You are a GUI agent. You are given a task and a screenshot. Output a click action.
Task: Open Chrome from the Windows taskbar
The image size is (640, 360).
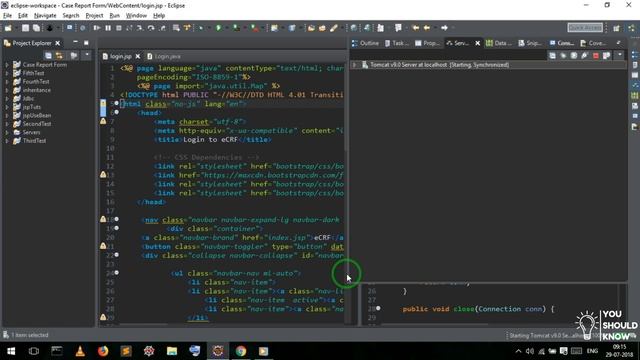coord(241,351)
